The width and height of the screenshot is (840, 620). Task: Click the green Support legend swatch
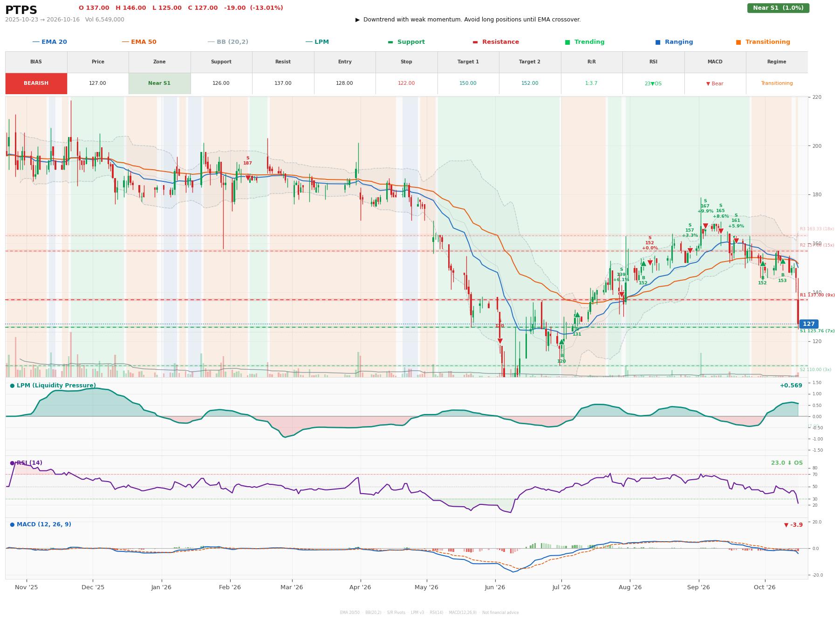tap(390, 42)
